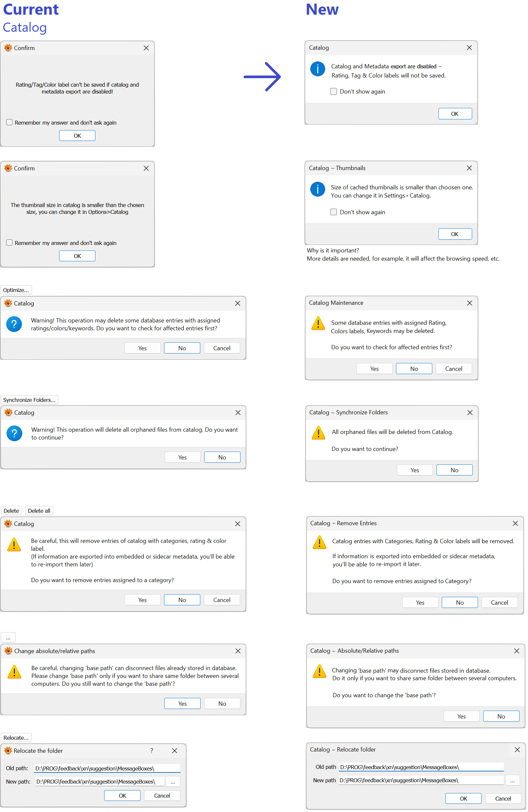528x812 pixels.
Task: Click the question mark icon in Optimize warning dialog
Action: (x=14, y=324)
